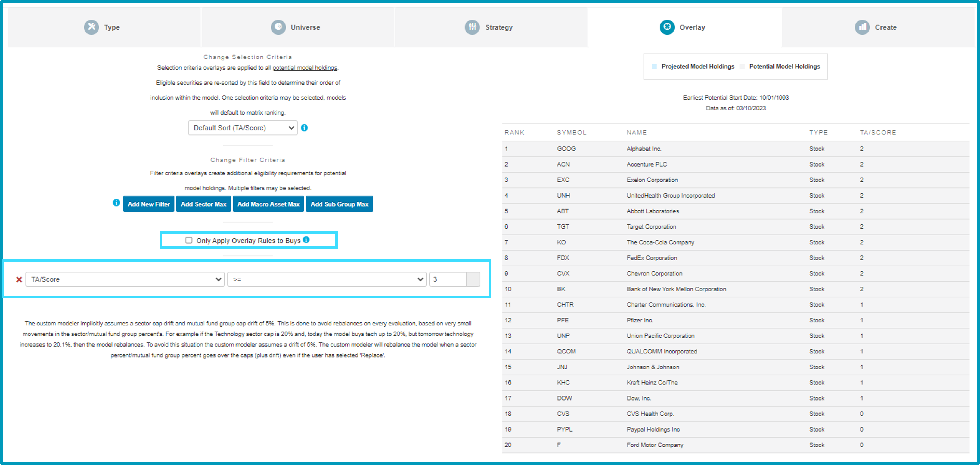Select Exelon Corporation name cell
The height and width of the screenshot is (465, 980).
652,180
